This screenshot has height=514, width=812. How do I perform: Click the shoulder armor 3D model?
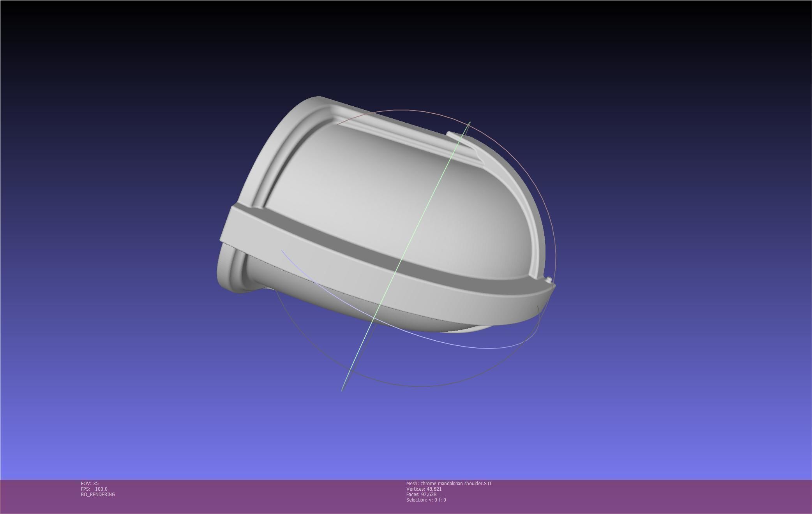(386, 214)
